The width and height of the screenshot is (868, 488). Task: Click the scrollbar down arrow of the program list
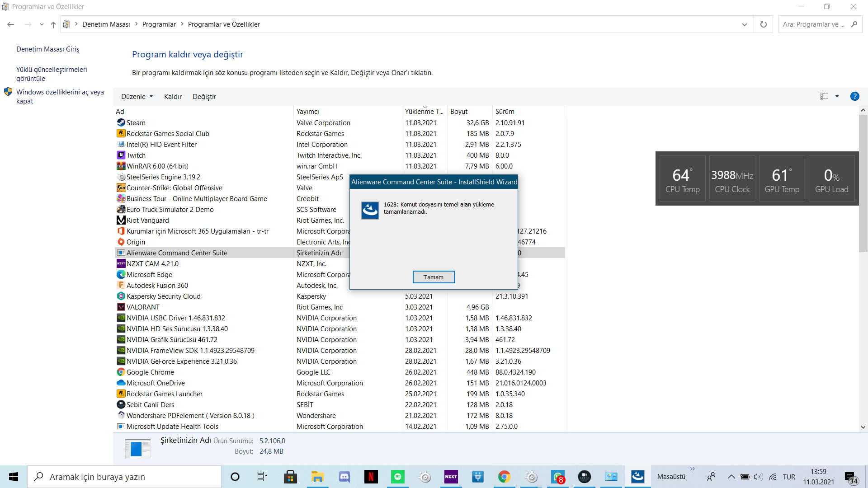(863, 427)
